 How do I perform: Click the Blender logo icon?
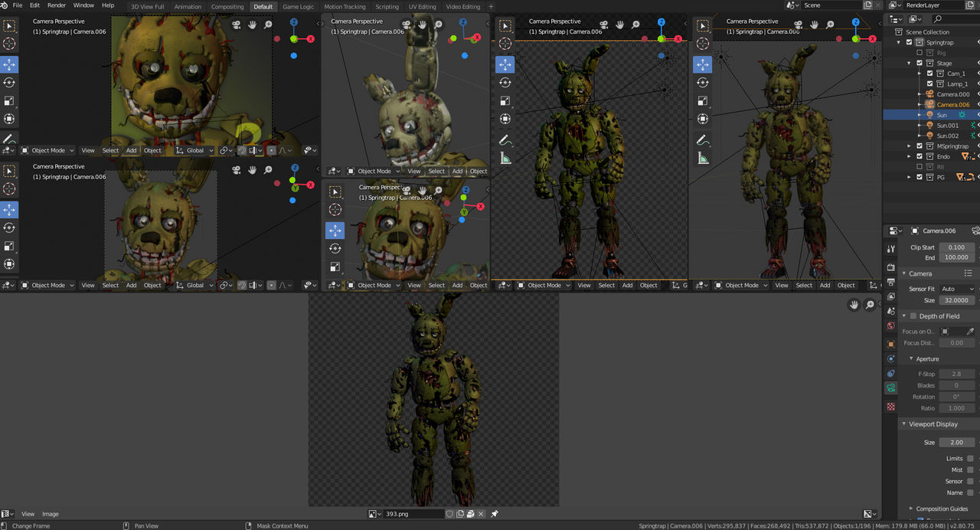click(5, 5)
